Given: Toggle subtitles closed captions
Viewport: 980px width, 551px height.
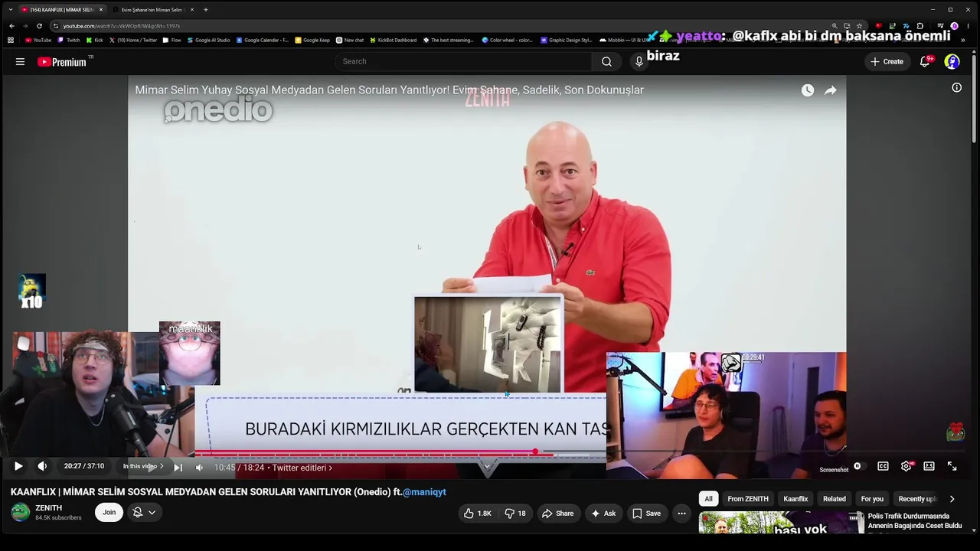Looking at the screenshot, I should (883, 466).
